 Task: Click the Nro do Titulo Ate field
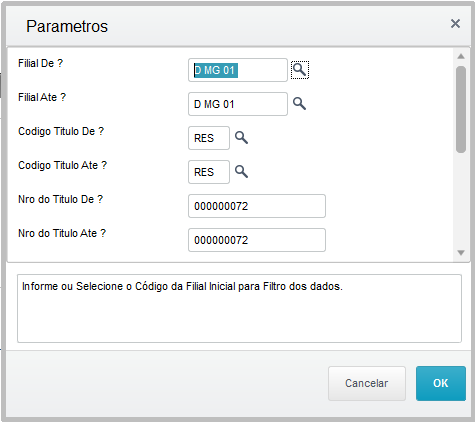[x=257, y=240]
